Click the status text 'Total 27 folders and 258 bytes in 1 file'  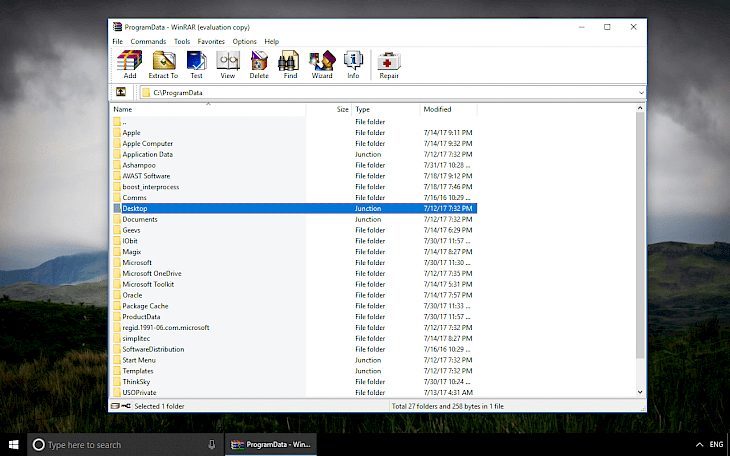pos(447,406)
